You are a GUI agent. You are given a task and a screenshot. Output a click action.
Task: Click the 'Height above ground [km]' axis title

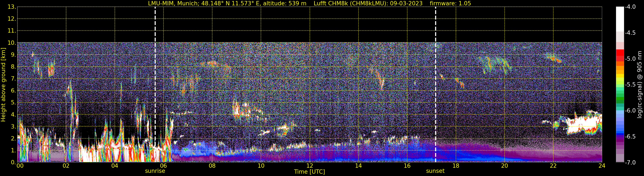point(3,85)
